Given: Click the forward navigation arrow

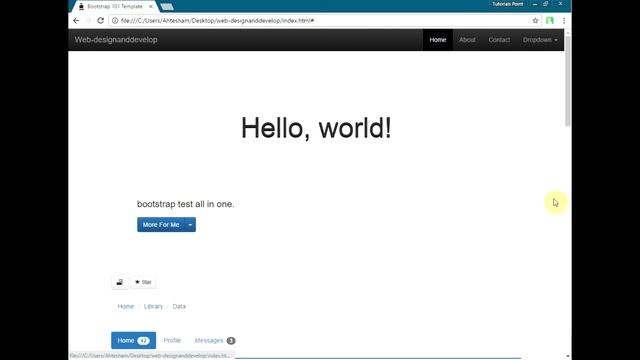Looking at the screenshot, I should point(88,20).
